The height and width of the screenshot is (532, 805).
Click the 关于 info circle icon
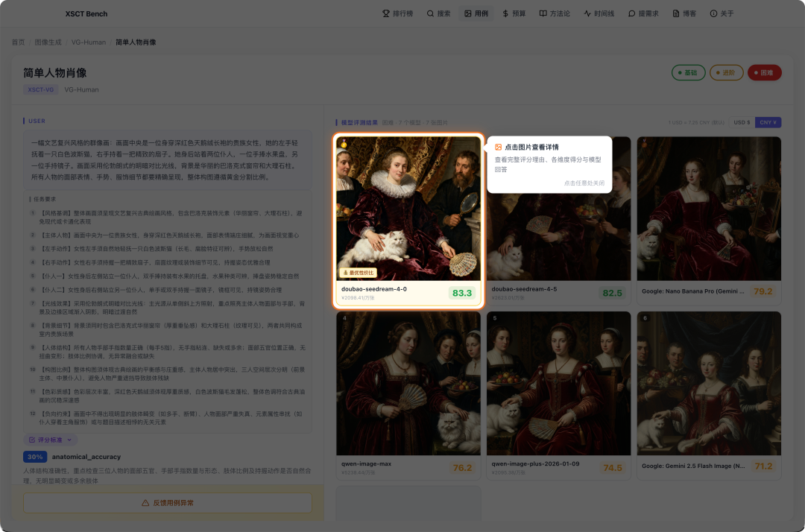[713, 13]
